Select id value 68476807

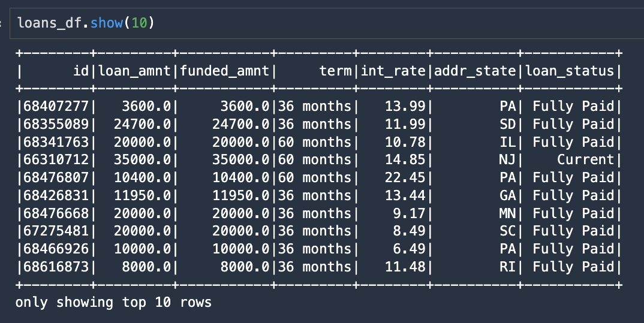pos(56,177)
